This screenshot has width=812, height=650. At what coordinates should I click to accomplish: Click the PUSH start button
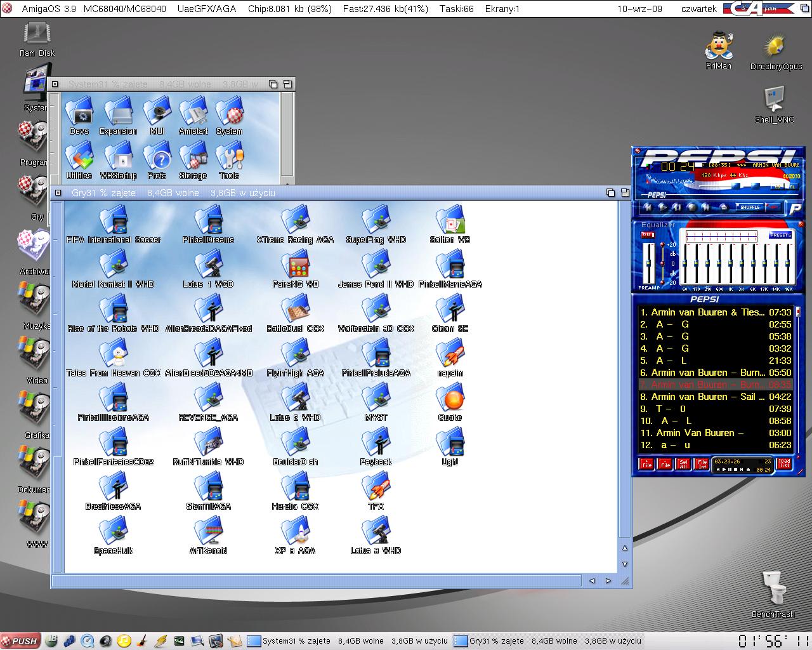[20, 641]
